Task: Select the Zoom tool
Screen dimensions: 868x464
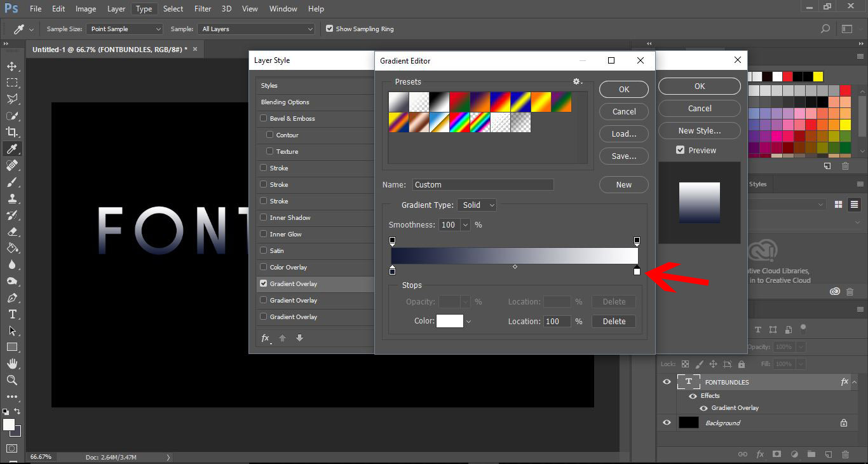Action: click(11, 380)
